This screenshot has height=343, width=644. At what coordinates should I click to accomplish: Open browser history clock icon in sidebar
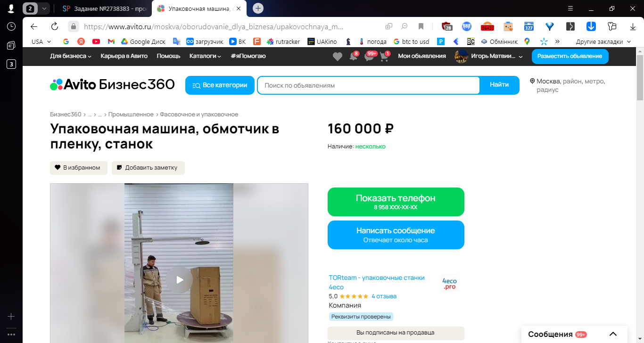[11, 26]
